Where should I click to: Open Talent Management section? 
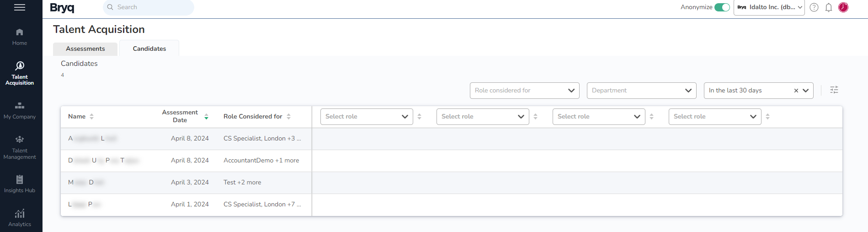point(20,147)
